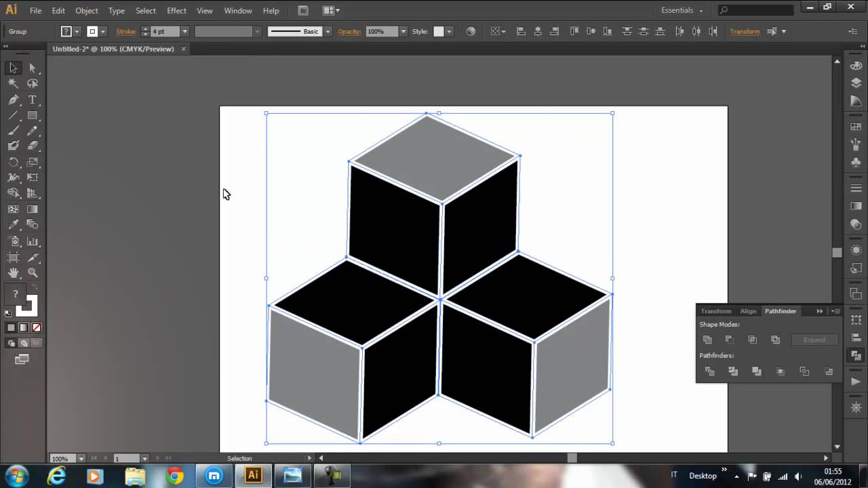Click the Opacity label link
Image resolution: width=868 pixels, height=488 pixels.
pyautogui.click(x=349, y=31)
